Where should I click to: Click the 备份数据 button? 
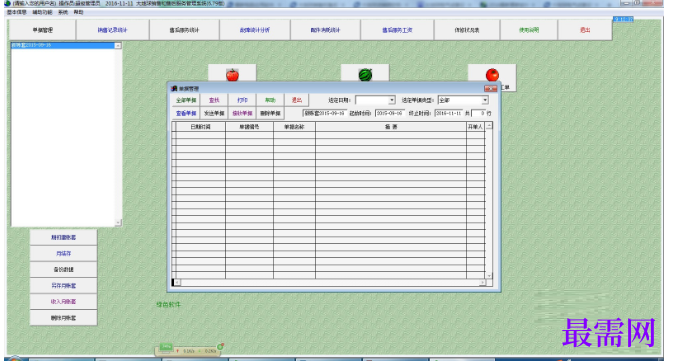click(63, 269)
